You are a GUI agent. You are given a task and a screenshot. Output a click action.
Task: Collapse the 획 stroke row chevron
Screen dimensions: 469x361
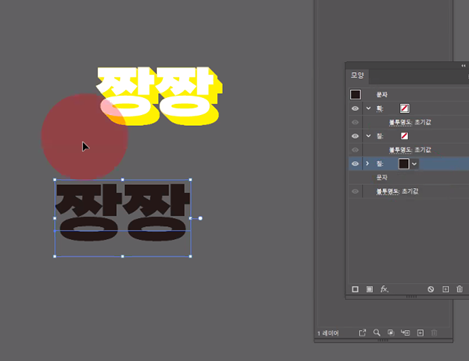(x=368, y=108)
